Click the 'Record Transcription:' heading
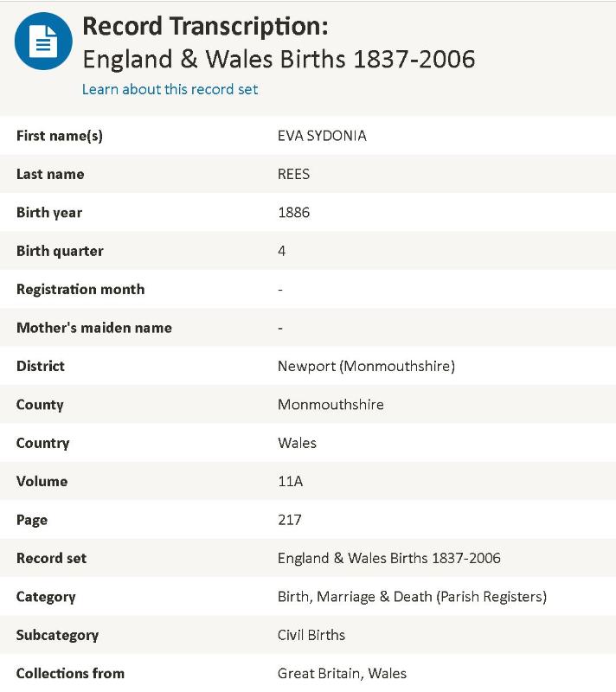This screenshot has width=616, height=692. [x=205, y=27]
